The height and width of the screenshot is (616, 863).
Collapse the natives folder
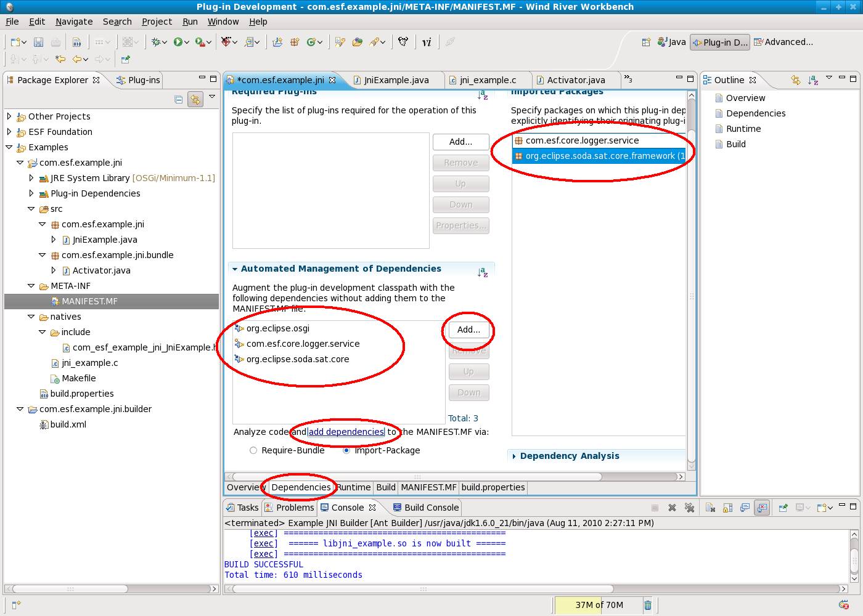(31, 316)
